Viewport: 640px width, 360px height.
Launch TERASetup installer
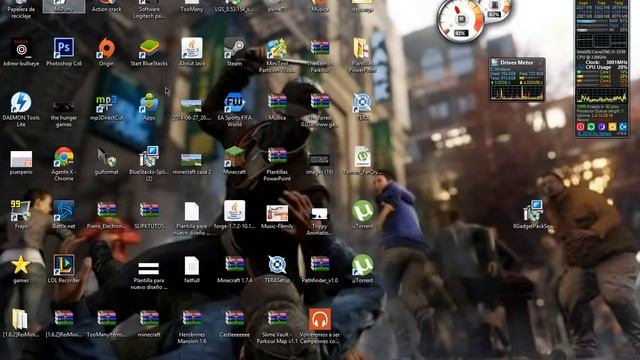(277, 264)
